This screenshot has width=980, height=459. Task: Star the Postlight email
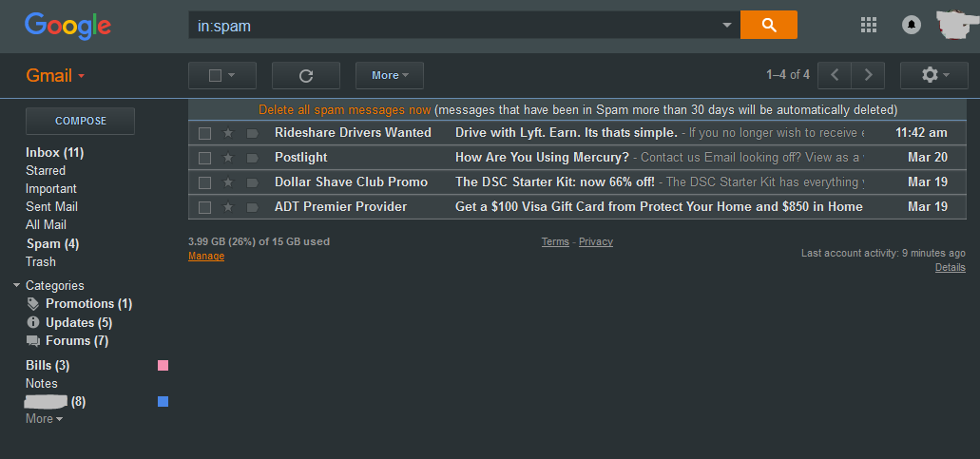228,158
